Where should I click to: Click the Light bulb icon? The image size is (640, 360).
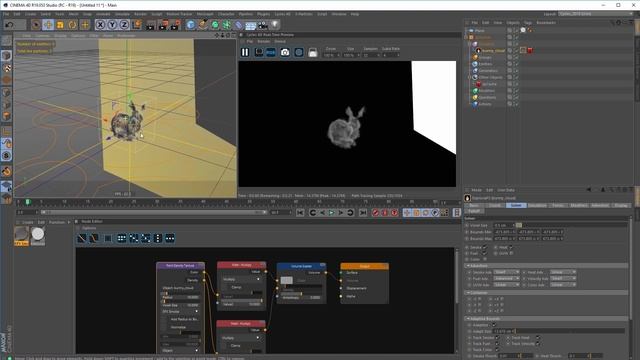coord(275,25)
